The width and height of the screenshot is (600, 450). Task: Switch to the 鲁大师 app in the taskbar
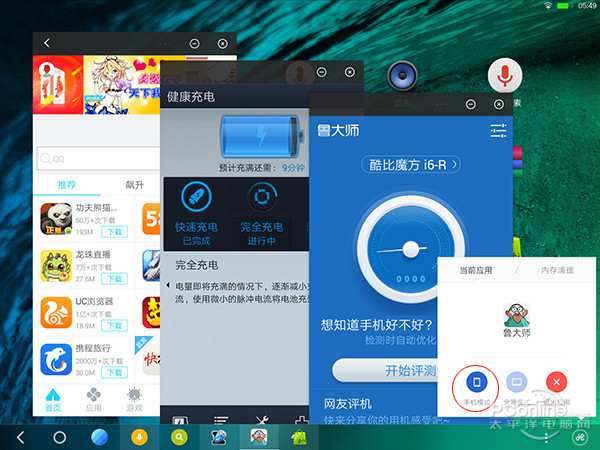[259, 437]
